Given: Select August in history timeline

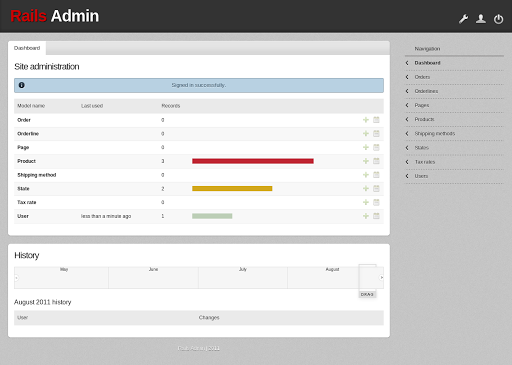Looking at the screenshot, I should pos(332,269).
